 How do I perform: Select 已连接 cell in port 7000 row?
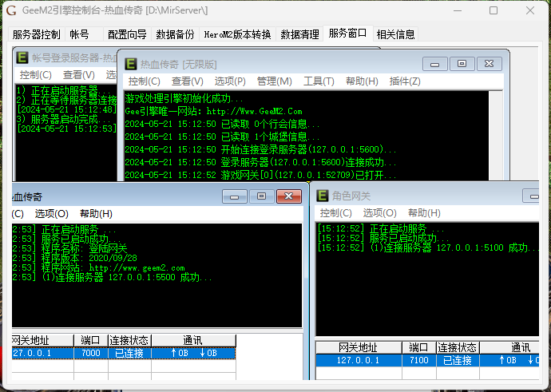pos(129,353)
